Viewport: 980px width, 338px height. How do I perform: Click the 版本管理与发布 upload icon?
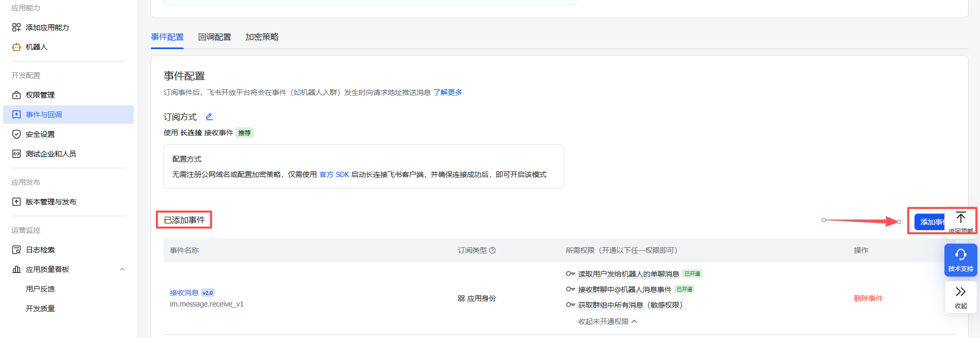[x=17, y=202]
